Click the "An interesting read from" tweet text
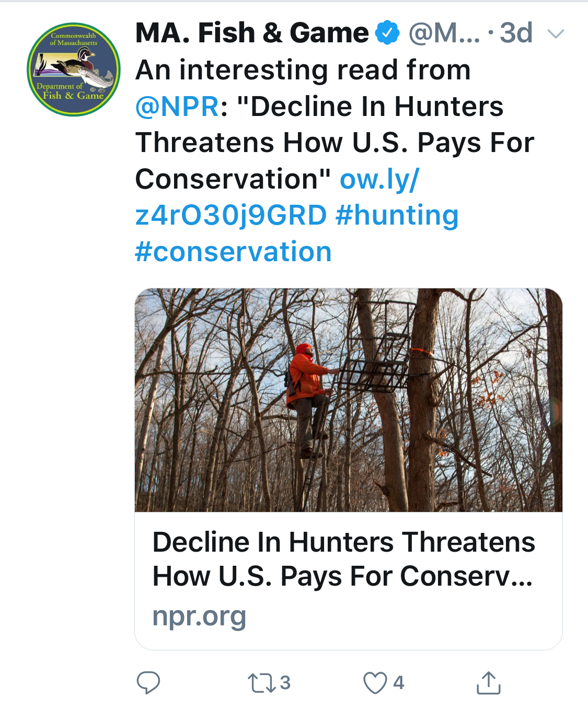This screenshot has height=711, width=588. [303, 70]
